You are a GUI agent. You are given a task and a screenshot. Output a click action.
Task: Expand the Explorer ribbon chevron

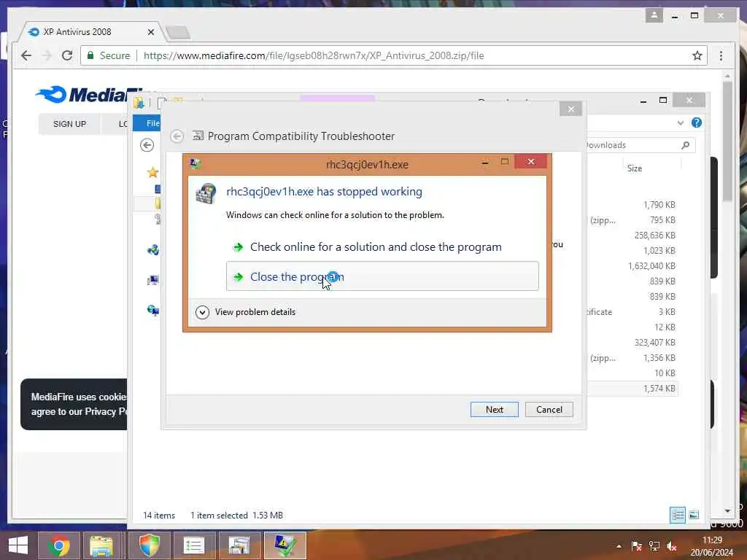coord(681,122)
